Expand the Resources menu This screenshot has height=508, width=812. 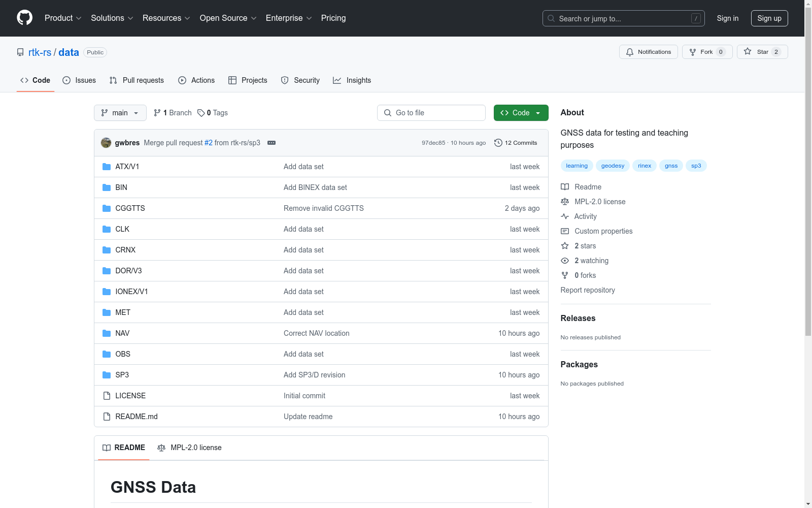point(166,18)
